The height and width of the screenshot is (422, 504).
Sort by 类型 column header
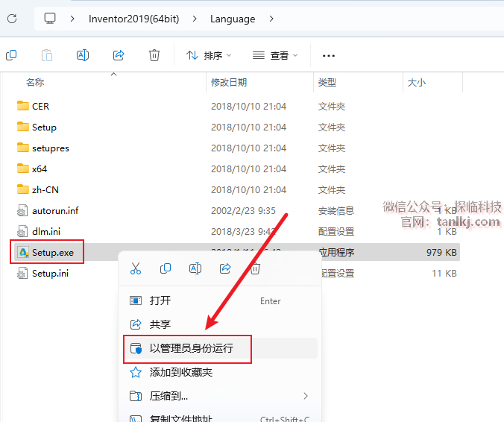[327, 83]
